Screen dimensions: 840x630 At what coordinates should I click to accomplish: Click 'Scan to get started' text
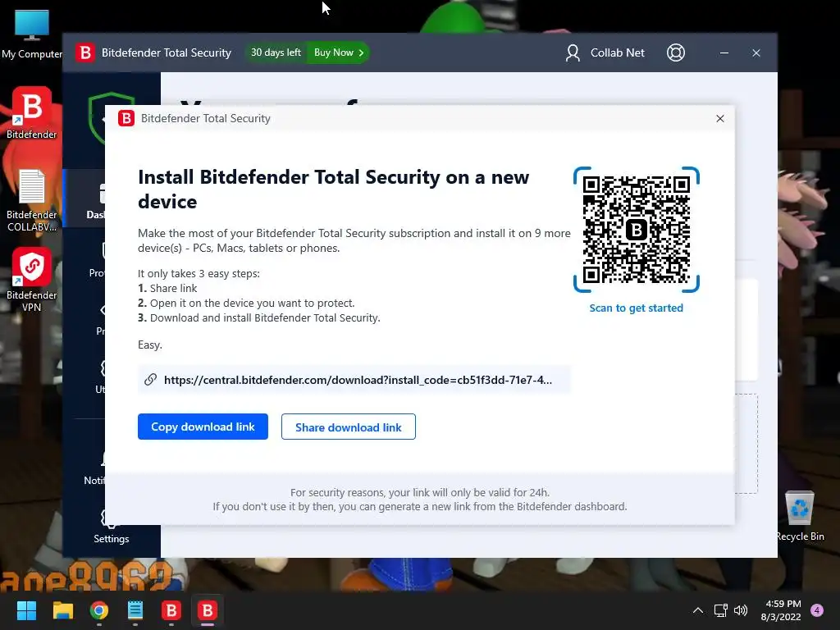[637, 308]
